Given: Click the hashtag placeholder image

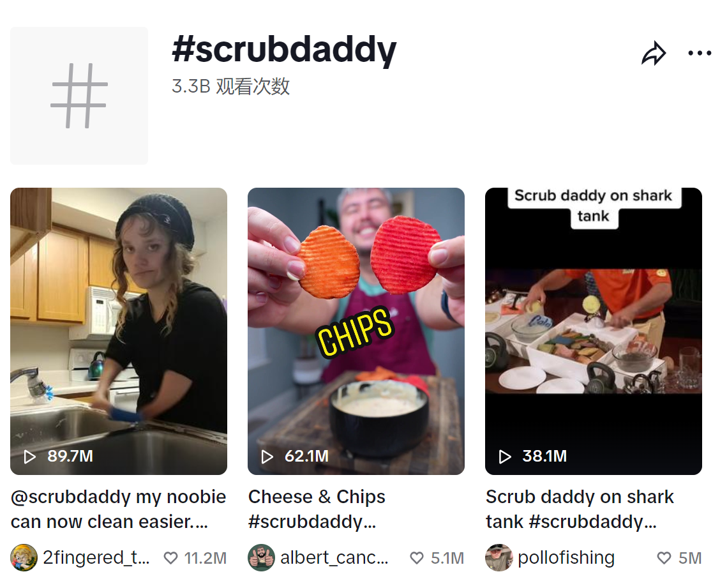Looking at the screenshot, I should (x=79, y=96).
